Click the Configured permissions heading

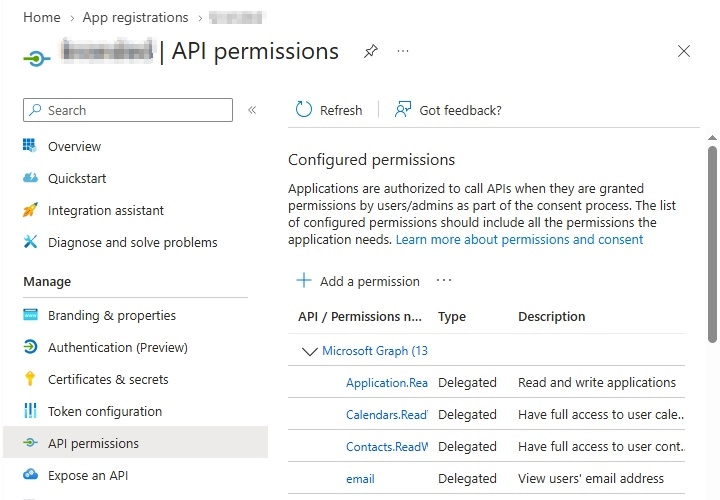coord(371,160)
